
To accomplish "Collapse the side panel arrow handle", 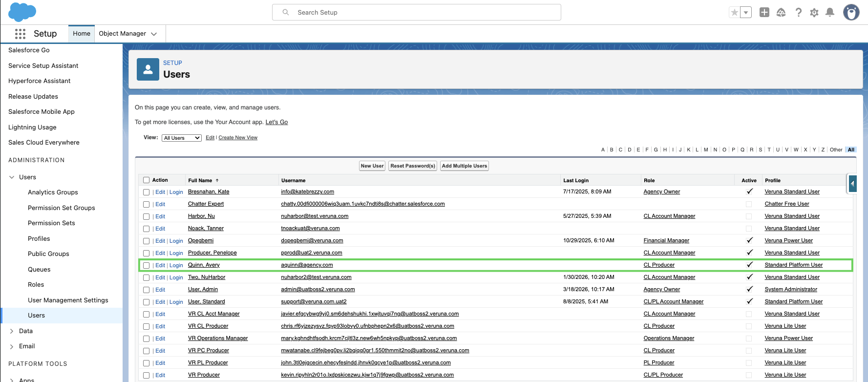I will click(x=852, y=184).
